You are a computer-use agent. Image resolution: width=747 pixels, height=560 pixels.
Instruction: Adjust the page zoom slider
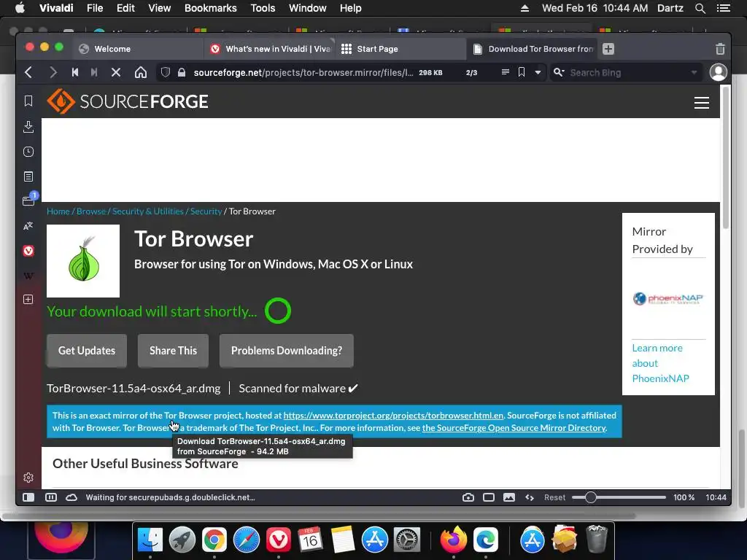(590, 497)
